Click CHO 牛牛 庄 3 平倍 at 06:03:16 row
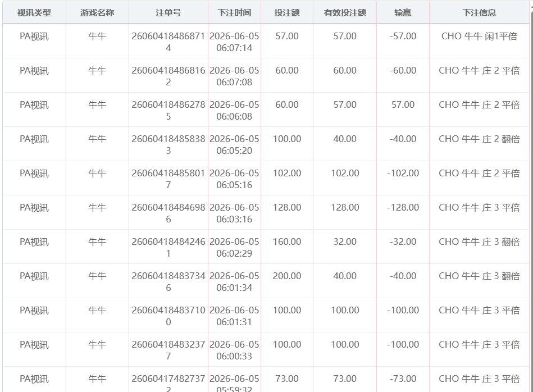This screenshot has width=533, height=392. coord(479,207)
